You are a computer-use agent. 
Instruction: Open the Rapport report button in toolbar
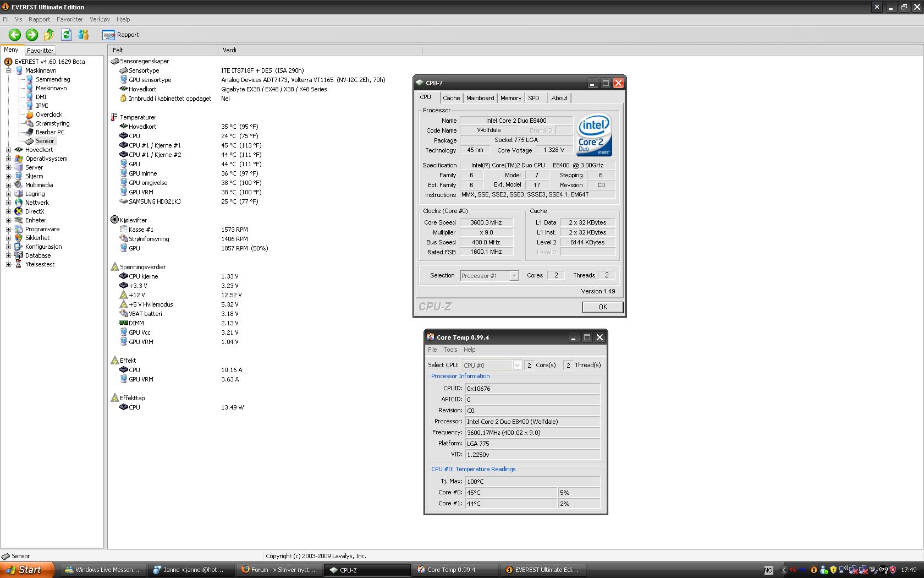point(120,35)
